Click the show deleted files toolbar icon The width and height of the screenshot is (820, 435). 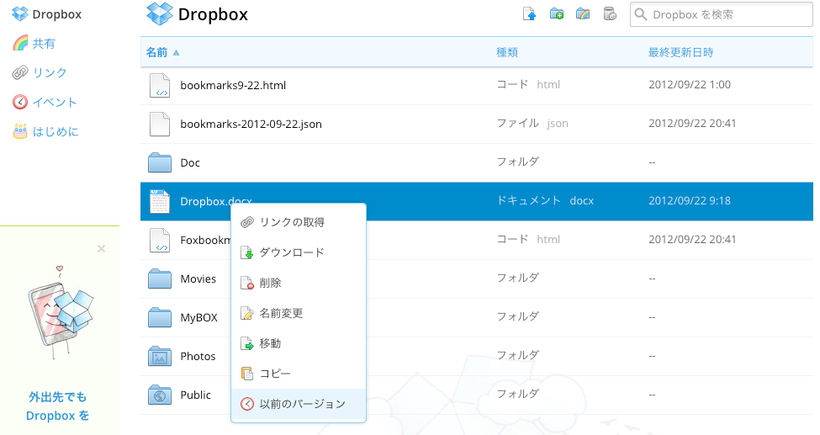click(x=610, y=14)
